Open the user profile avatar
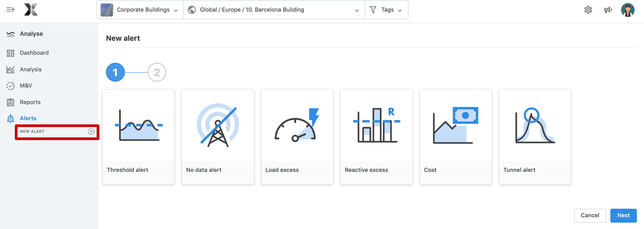This screenshot has width=644, height=229. (x=628, y=10)
